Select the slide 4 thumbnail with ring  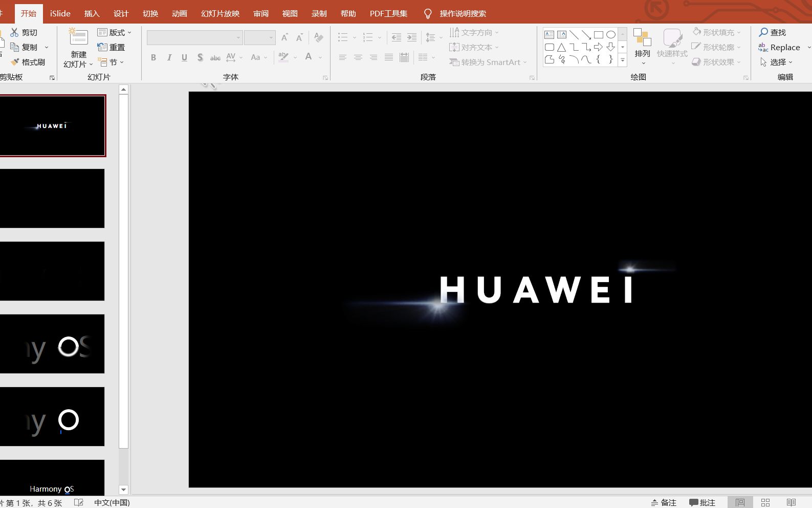coord(52,344)
